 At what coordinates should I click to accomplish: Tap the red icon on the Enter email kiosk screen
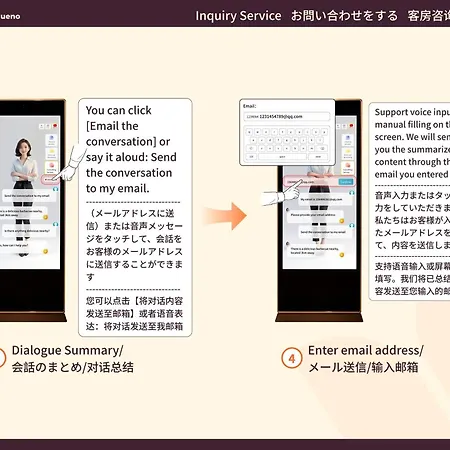(x=351, y=126)
